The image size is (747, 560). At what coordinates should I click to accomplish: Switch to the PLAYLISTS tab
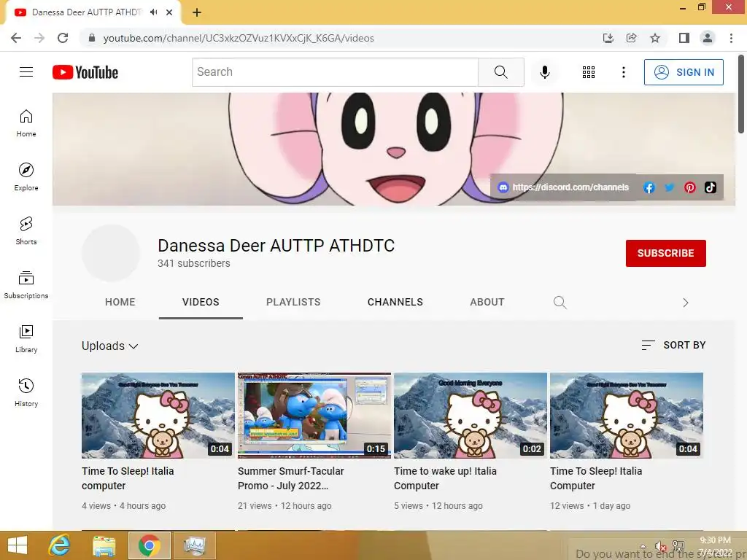[293, 302]
